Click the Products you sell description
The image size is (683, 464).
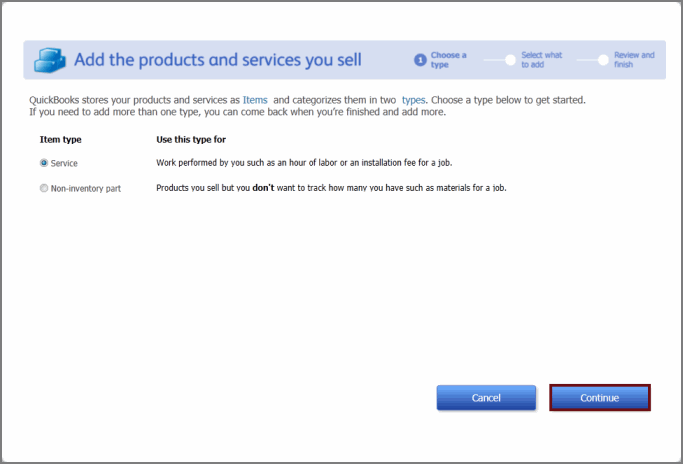(x=331, y=188)
